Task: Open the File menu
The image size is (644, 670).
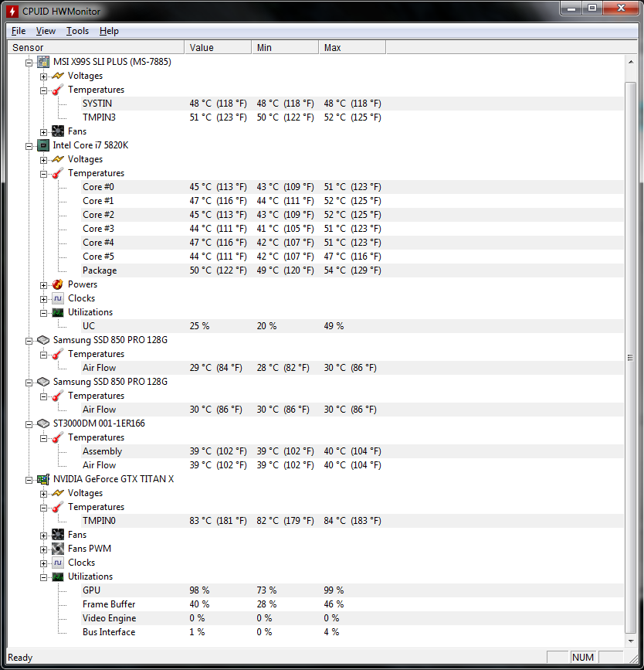Action: 19,31
